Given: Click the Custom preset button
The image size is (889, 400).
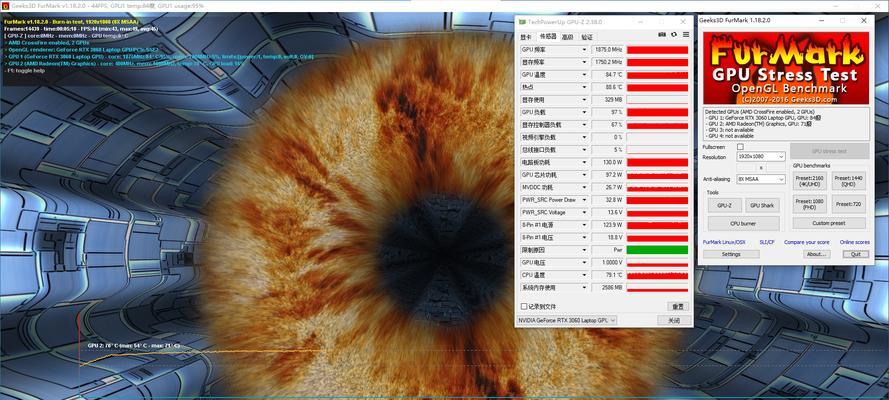Looking at the screenshot, I should pyautogui.click(x=829, y=223).
